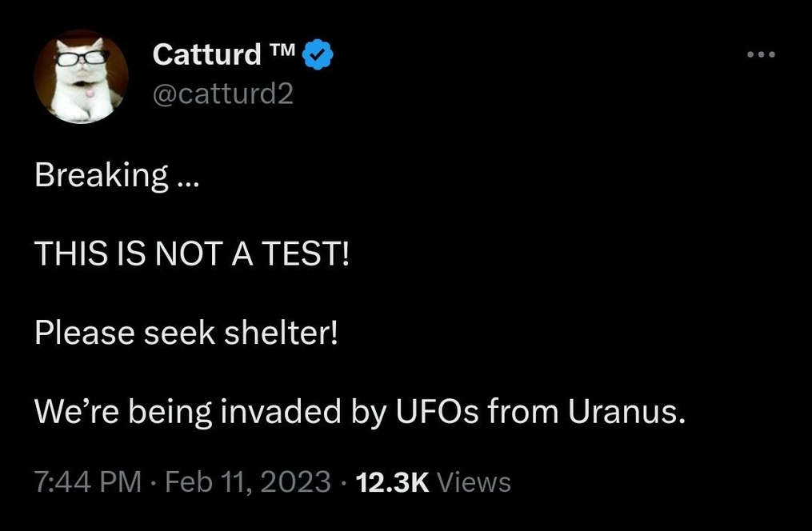Click the Feb 11, 2023 date
The image size is (812, 531).
[248, 482]
